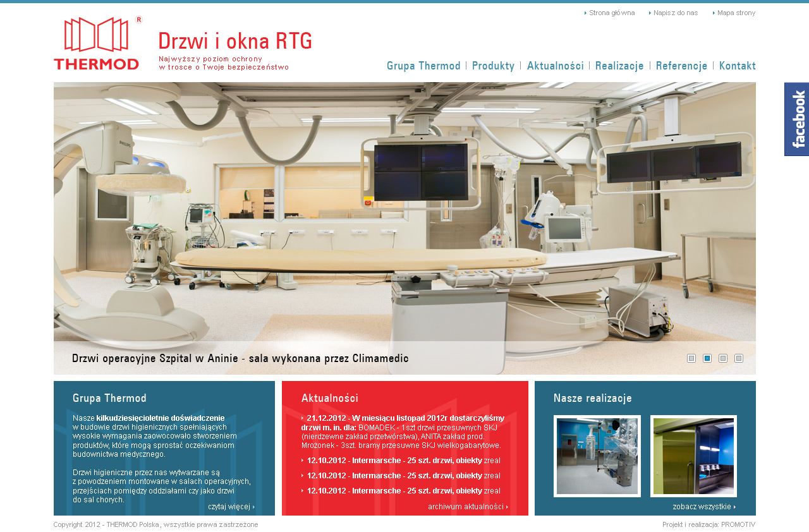
Task: Open the Referencje page
Action: pos(681,66)
